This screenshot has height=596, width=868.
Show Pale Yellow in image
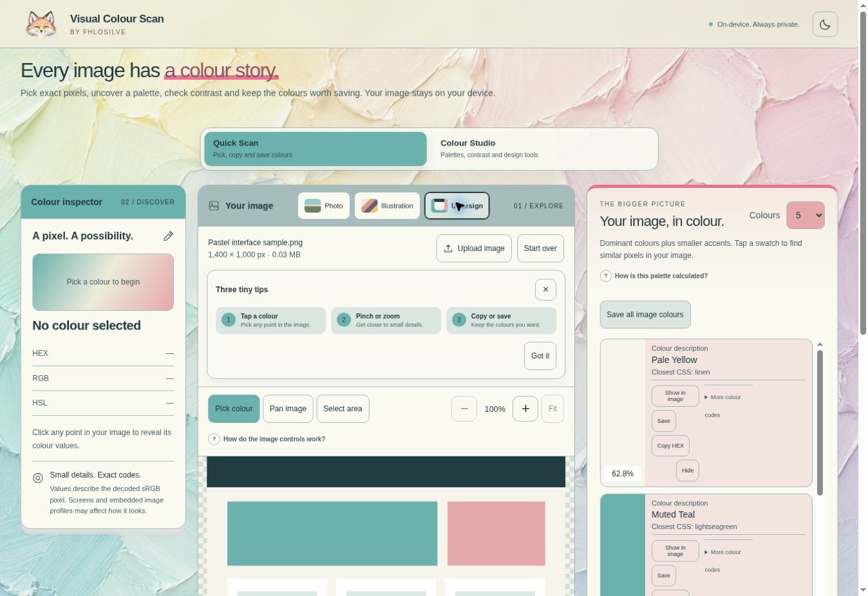(x=675, y=396)
